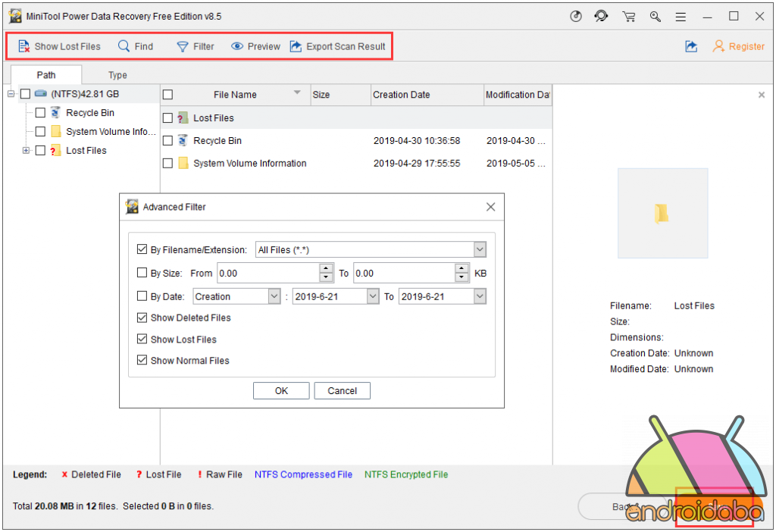This screenshot has width=776, height=532.
Task: Enable the By Date checkbox
Action: coord(142,296)
